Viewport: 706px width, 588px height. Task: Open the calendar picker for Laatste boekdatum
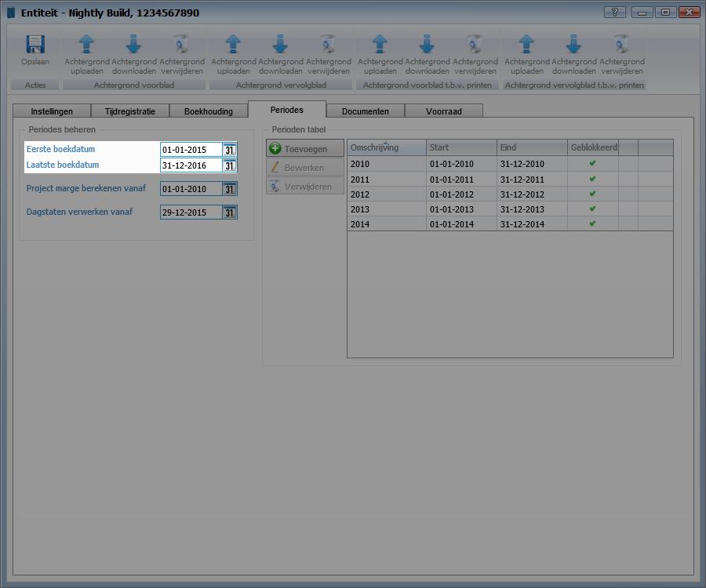229,165
